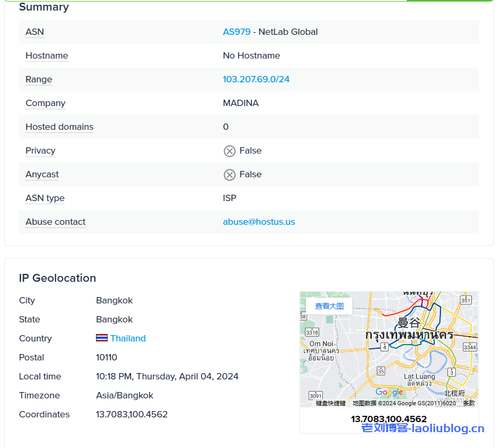Open the Thailand country link

[x=128, y=338]
